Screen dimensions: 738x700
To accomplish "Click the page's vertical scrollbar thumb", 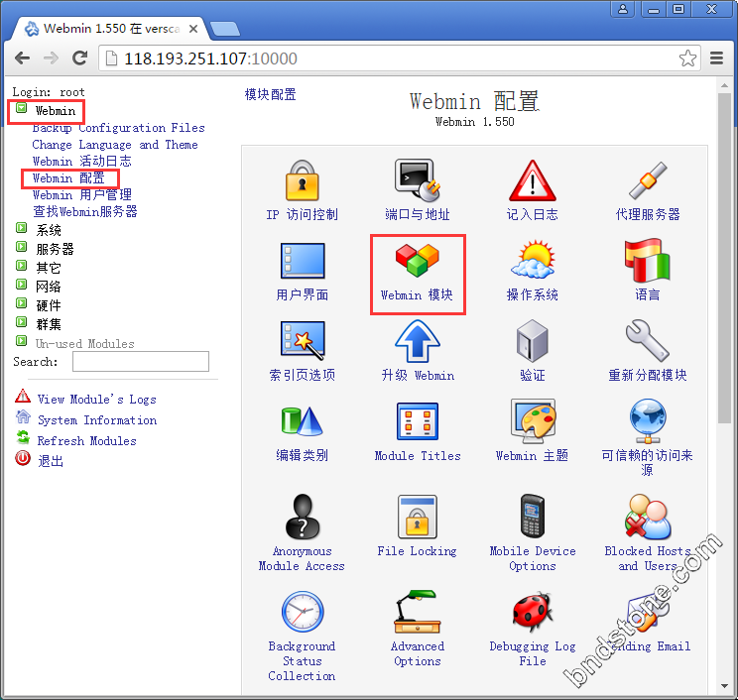I will tap(724, 258).
